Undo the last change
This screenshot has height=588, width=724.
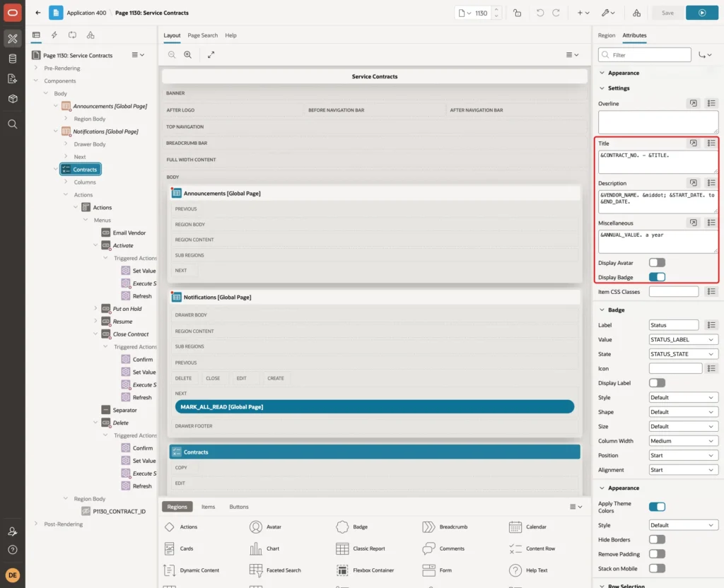(539, 13)
